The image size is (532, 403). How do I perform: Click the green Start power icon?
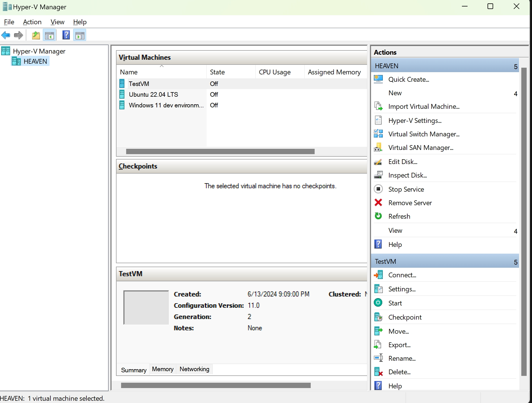[378, 303]
